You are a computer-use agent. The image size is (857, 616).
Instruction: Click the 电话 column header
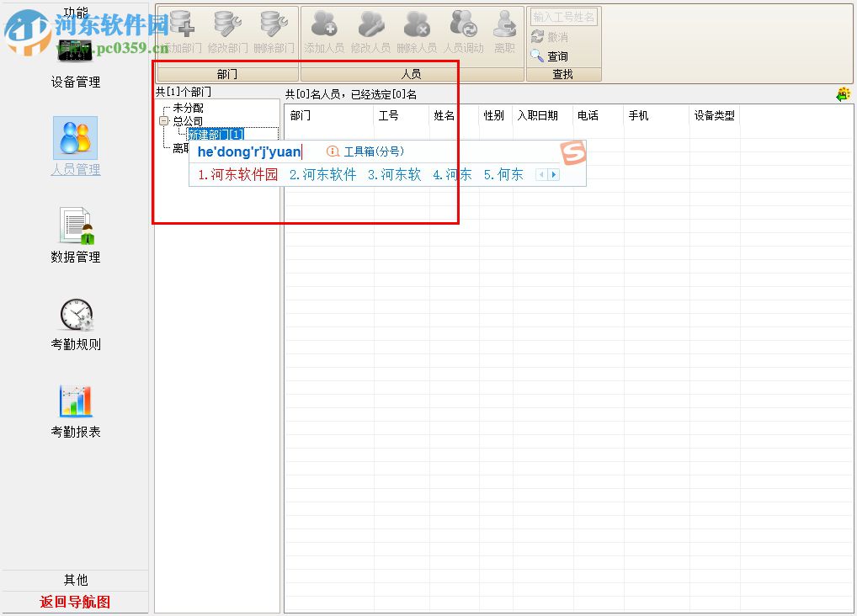(598, 115)
